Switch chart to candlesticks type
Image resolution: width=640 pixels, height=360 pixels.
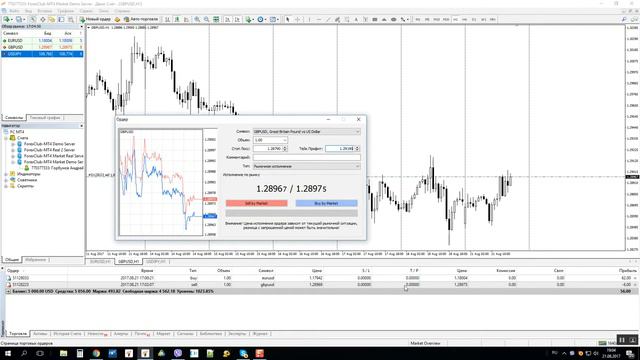pos(177,19)
